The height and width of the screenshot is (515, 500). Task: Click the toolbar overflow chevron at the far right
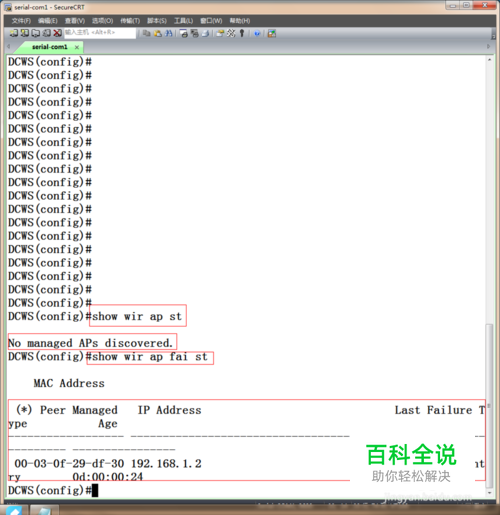coord(493,34)
